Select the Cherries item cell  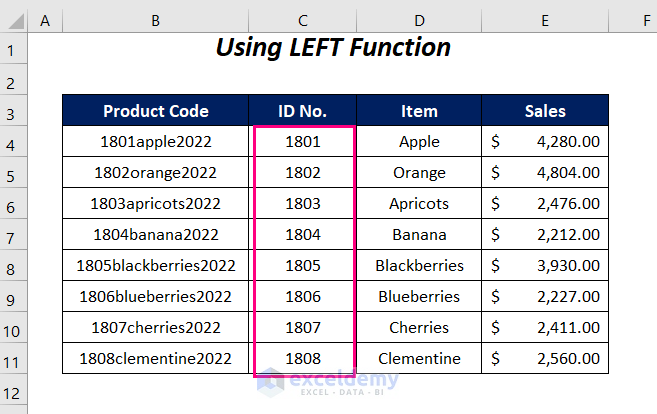tap(419, 328)
